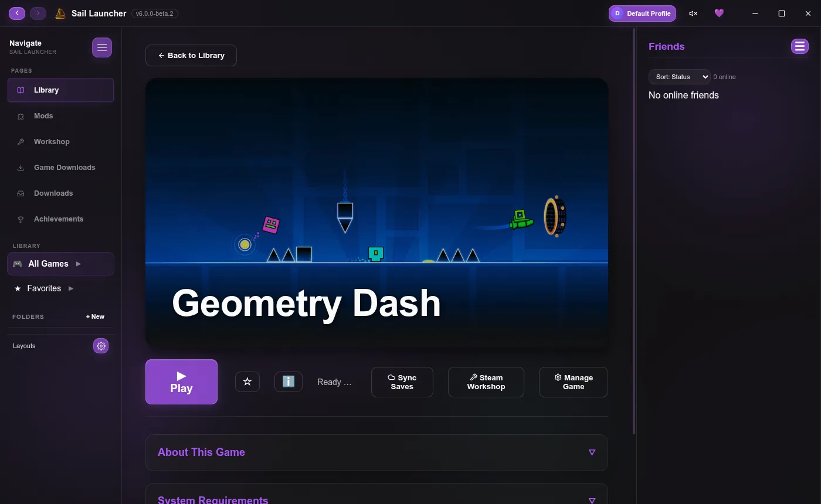Click the Sail Launcher sailboat logo
This screenshot has width=821, height=504.
click(x=60, y=13)
